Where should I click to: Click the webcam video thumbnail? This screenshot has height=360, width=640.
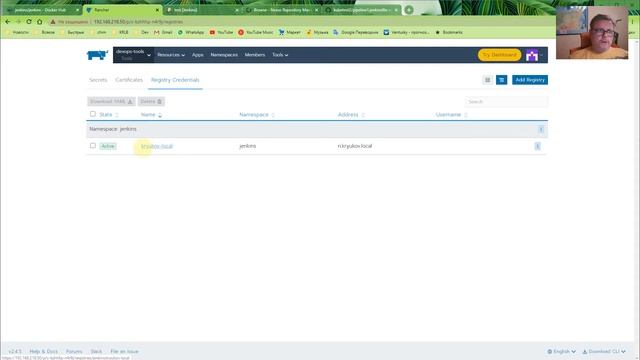[x=592, y=33]
